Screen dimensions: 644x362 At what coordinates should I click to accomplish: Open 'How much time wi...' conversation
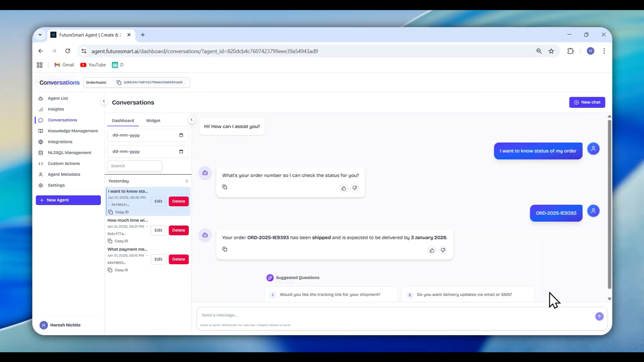tap(128, 220)
